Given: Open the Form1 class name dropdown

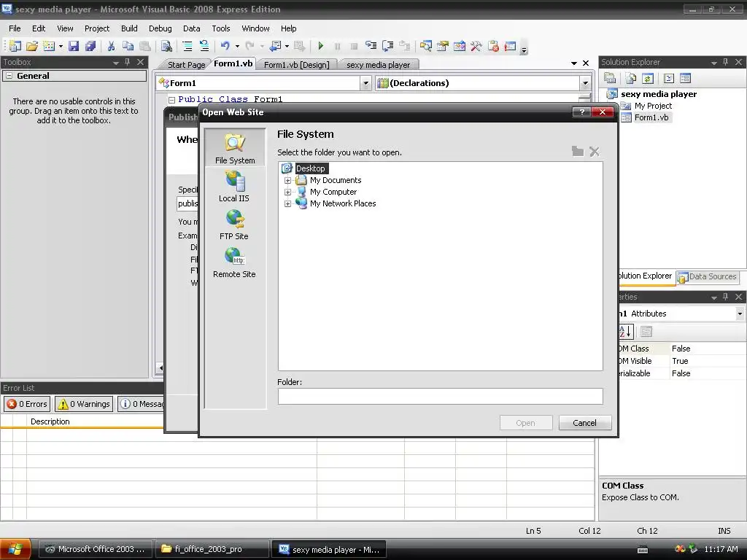Looking at the screenshot, I should click(365, 83).
